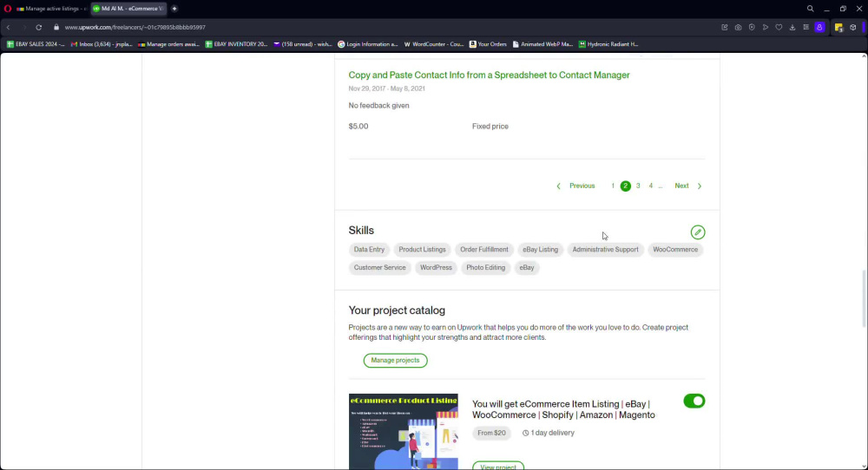Click the share page icon in the address bar
The width and height of the screenshot is (868, 470).
point(725,27)
